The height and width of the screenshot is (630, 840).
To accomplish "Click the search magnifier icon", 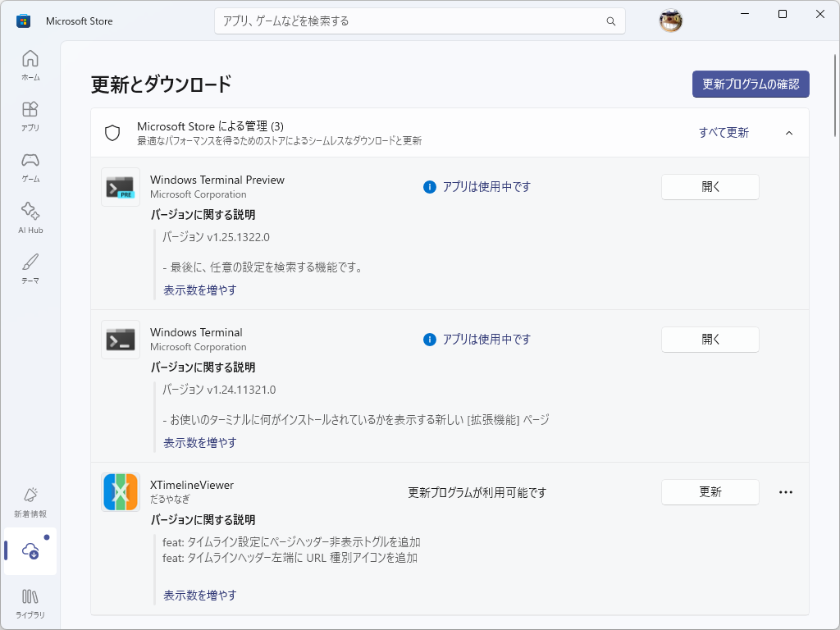I will pos(610,21).
